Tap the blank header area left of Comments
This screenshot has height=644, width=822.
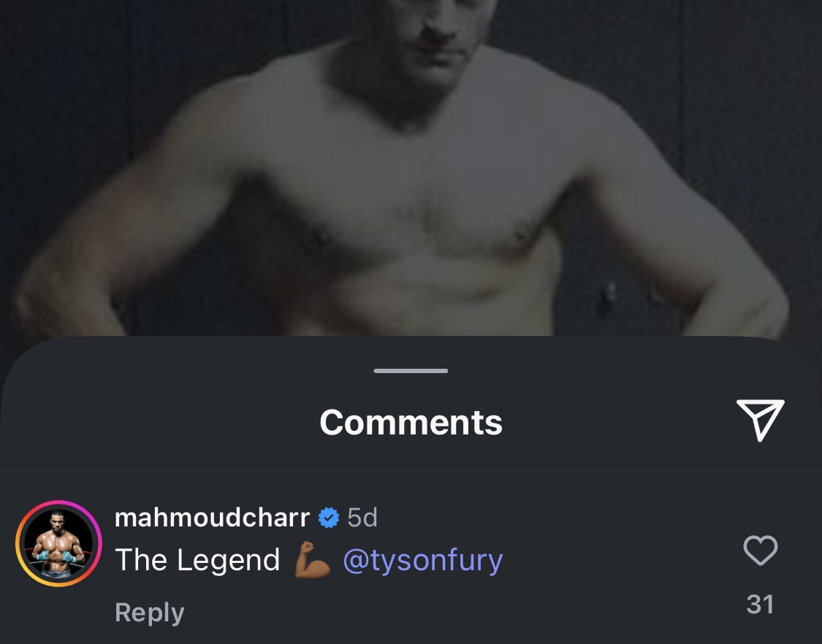pyautogui.click(x=157, y=422)
